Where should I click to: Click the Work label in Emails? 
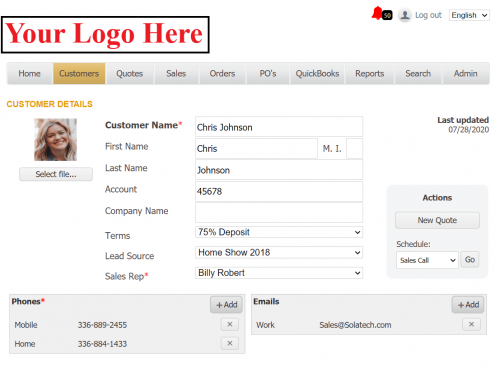pyautogui.click(x=265, y=325)
